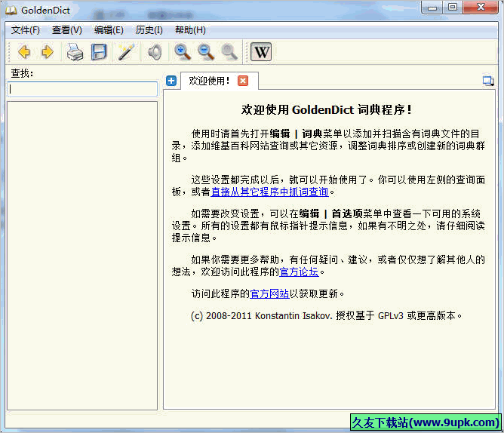The image size is (504, 433).
Task: Go forward with the right arrow icon
Action: pyautogui.click(x=48, y=52)
